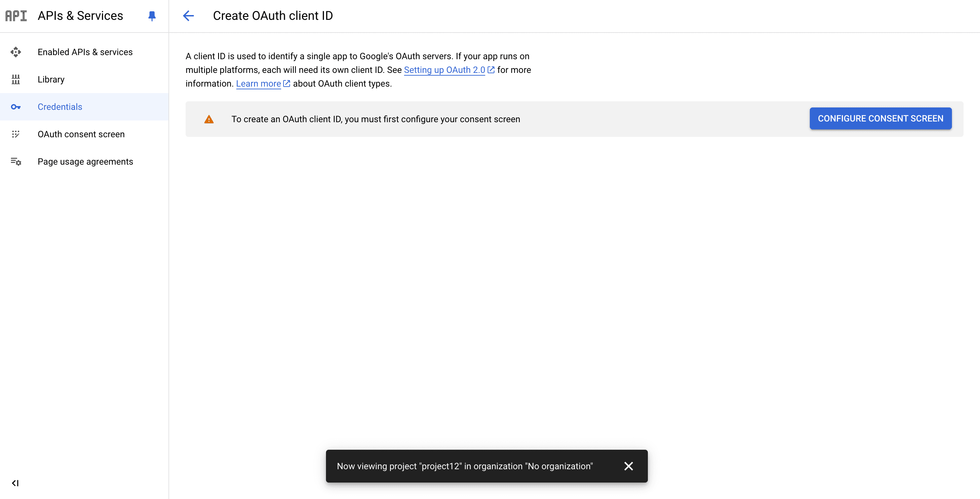The width and height of the screenshot is (980, 499).
Task: Click Configure Consent Screen button
Action: [880, 119]
